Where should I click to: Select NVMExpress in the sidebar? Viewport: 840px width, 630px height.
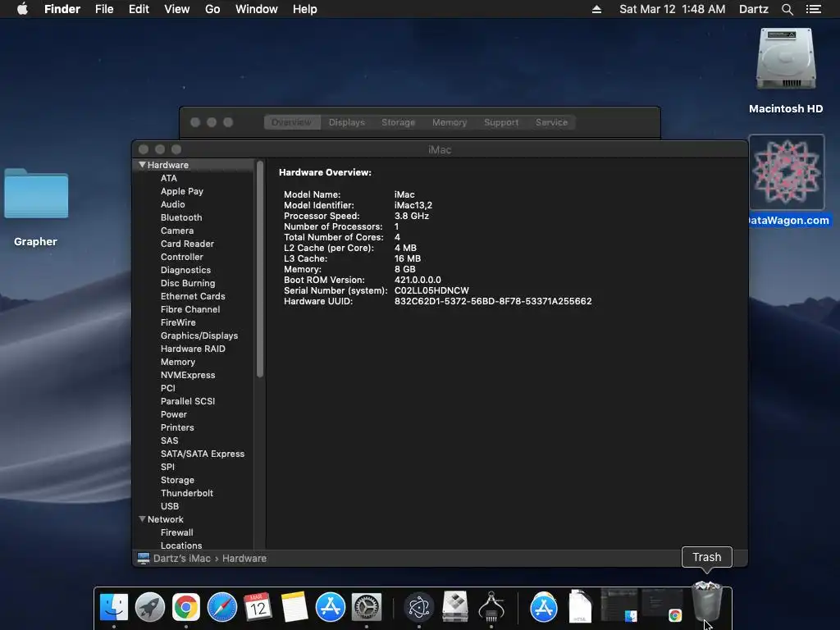coord(188,375)
